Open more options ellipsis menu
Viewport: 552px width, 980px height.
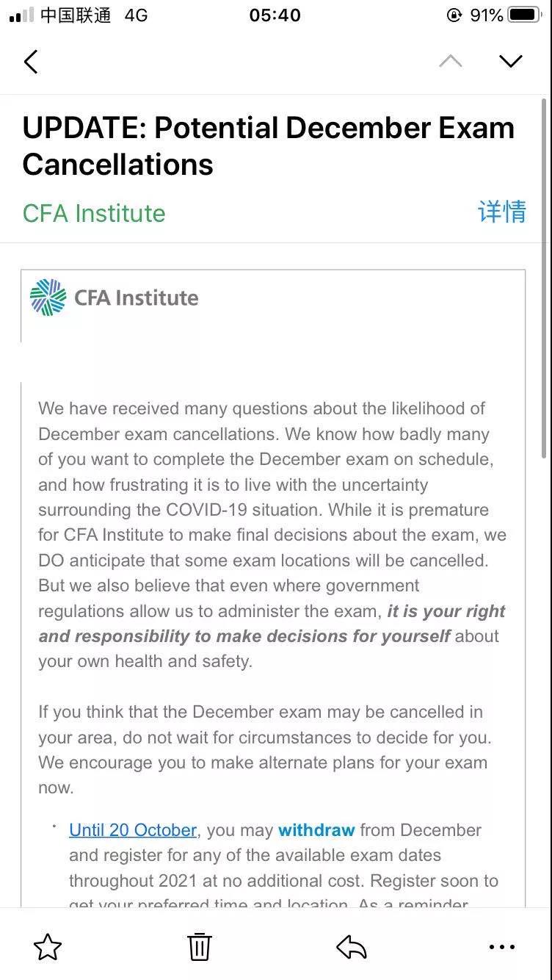(502, 947)
